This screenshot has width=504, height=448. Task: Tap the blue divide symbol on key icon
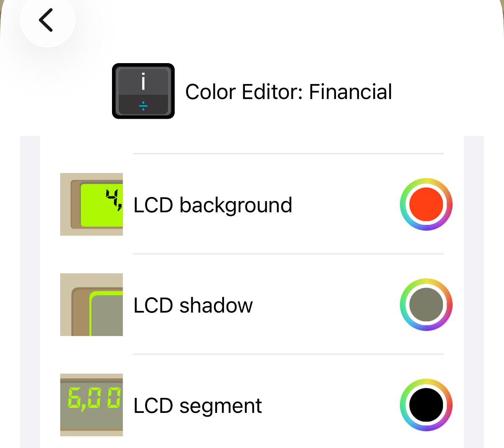143,106
